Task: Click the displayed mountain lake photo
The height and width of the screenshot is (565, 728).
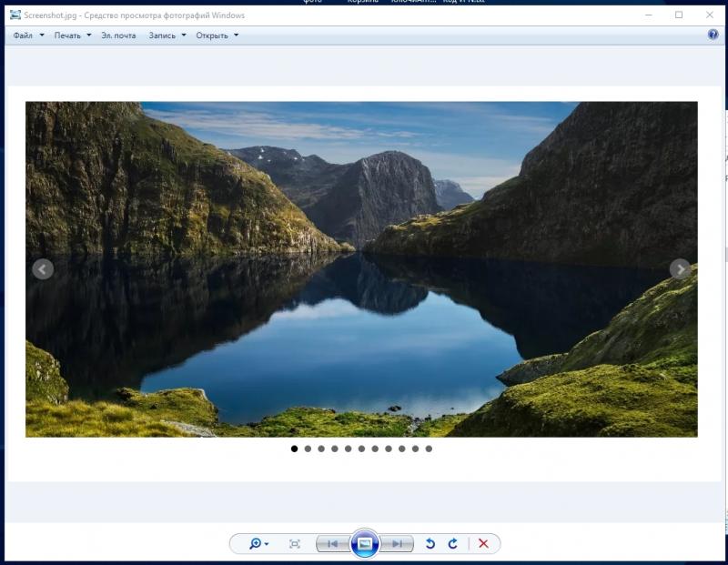Action: [x=361, y=269]
